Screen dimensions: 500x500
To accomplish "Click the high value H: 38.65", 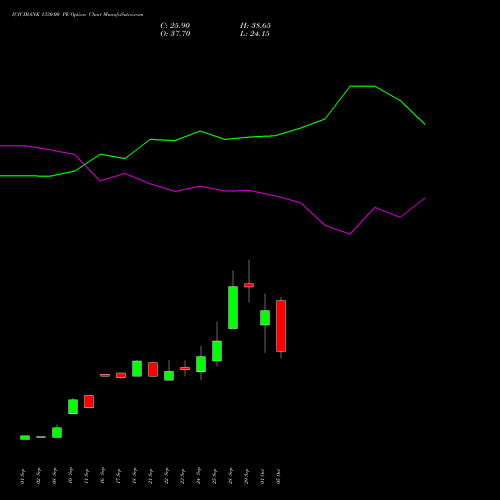I will [255, 26].
